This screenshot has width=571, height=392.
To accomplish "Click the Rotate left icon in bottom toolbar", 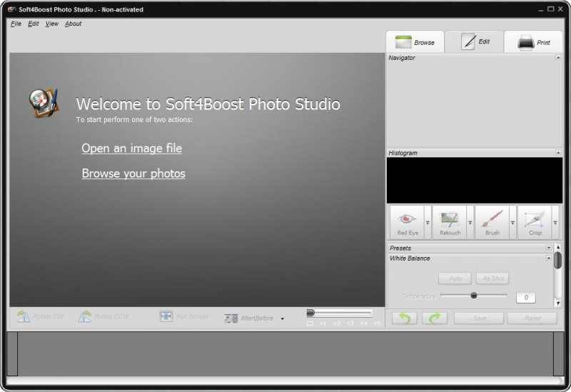I will pos(24,316).
